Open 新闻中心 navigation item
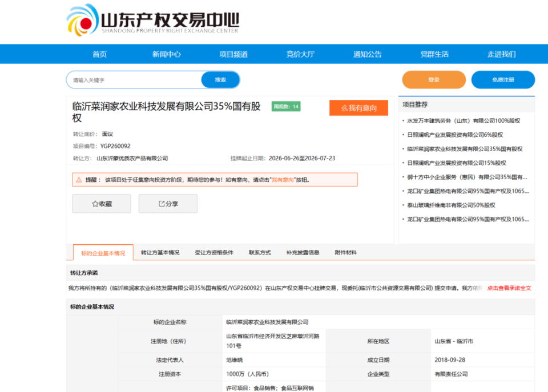The image size is (548, 392). click(x=166, y=54)
